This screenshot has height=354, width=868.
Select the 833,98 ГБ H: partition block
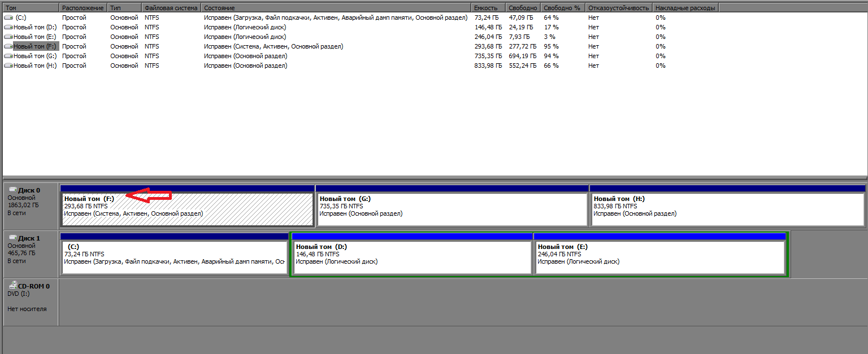click(727, 210)
